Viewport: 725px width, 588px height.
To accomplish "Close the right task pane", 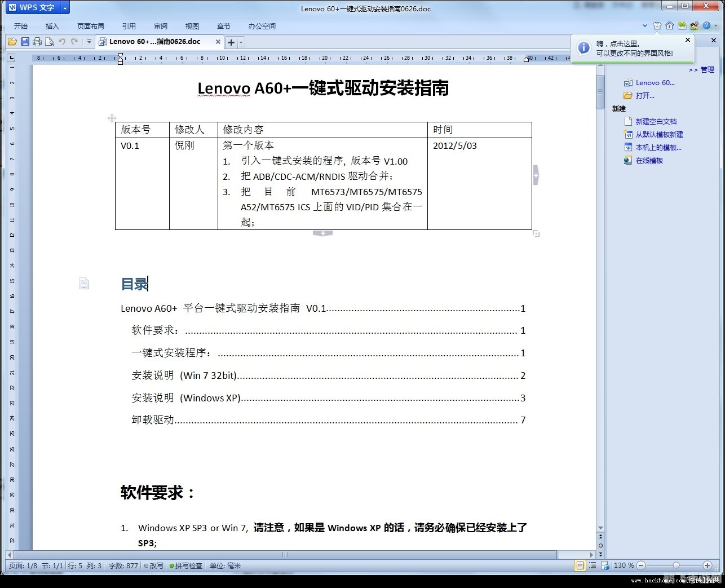I will [714, 41].
